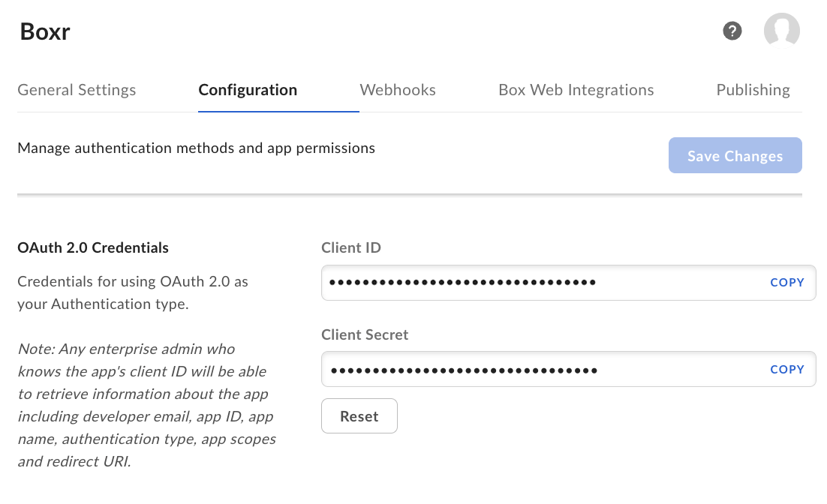Click the Save Changes button
The height and width of the screenshot is (504, 827).
point(735,155)
